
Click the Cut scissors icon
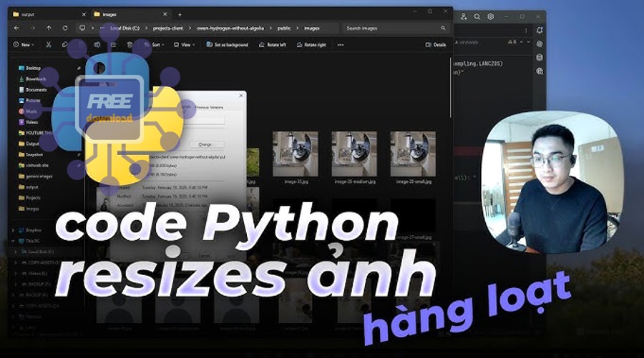[49, 44]
